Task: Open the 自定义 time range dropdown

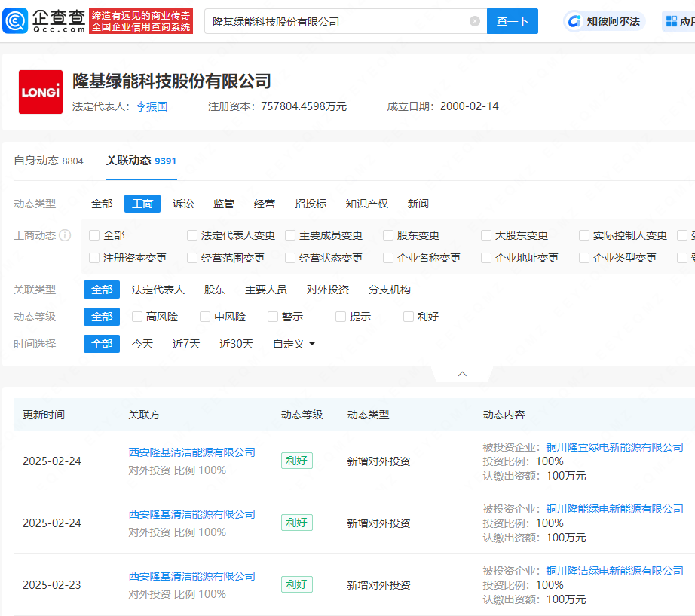Action: 294,344
